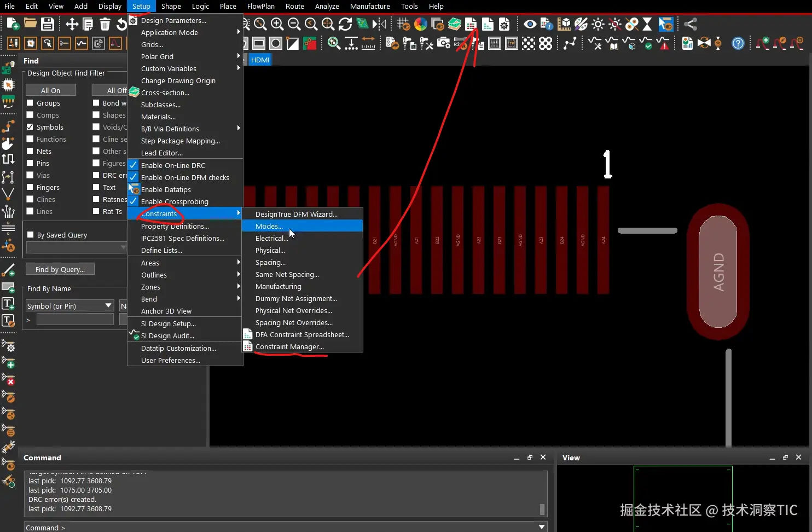This screenshot has width=812, height=532.
Task: Open DFA Constraint Spreadsheet... entry
Action: point(302,334)
